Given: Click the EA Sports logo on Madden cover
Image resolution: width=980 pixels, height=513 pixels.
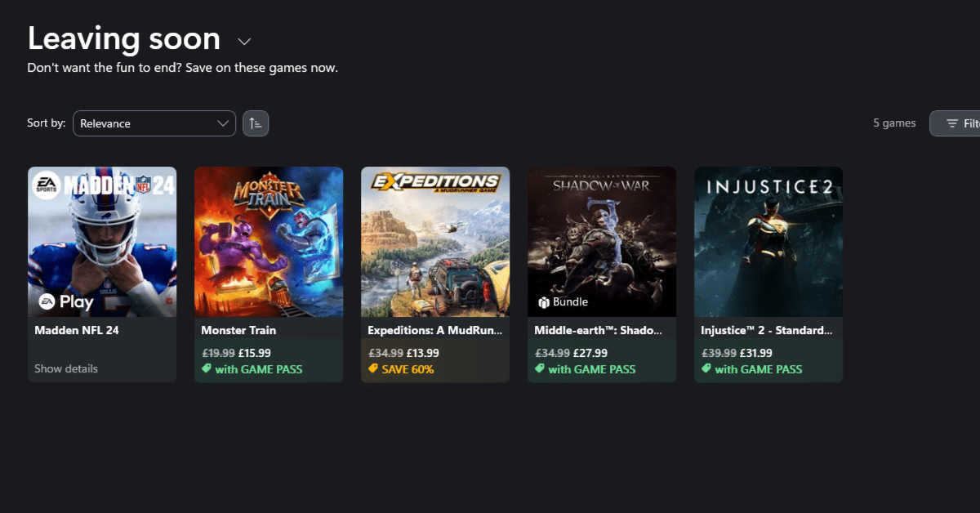Looking at the screenshot, I should [47, 185].
